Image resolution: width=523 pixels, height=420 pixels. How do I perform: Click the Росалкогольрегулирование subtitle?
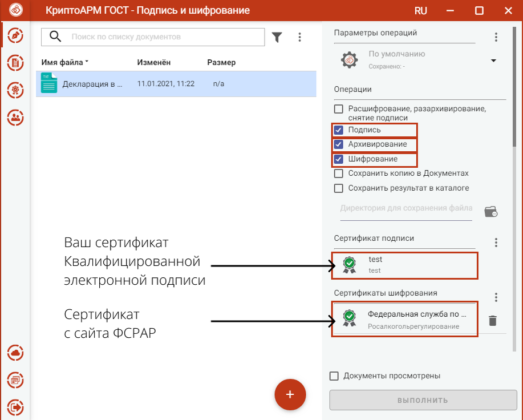point(413,326)
